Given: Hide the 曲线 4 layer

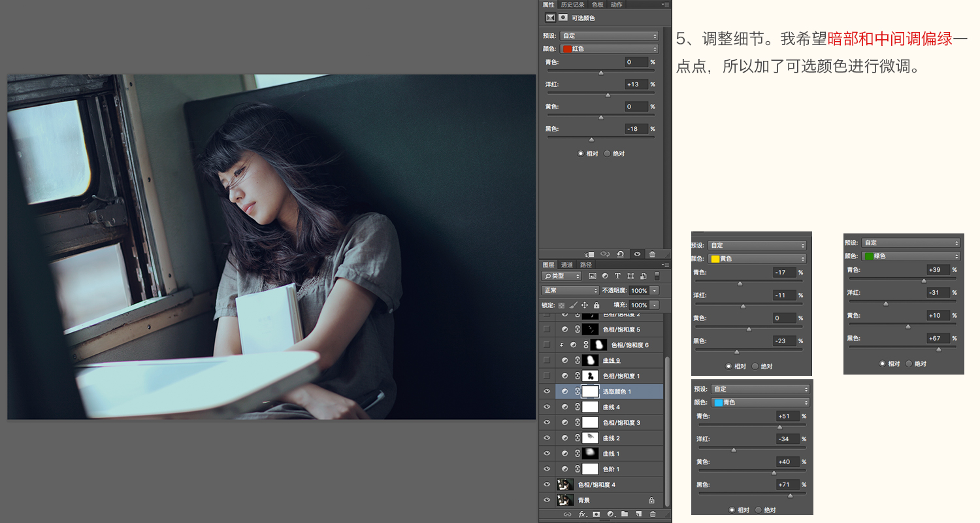Looking at the screenshot, I should tap(547, 407).
